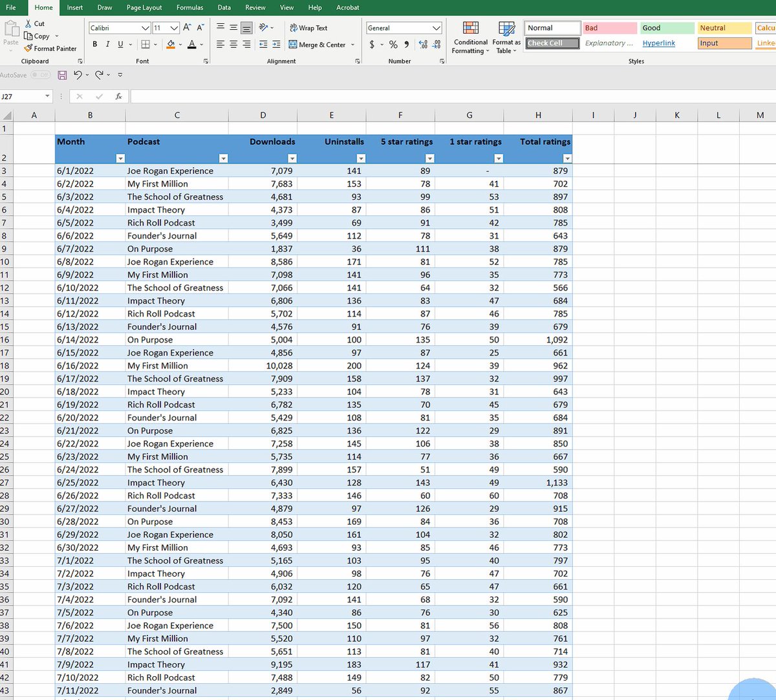Open the 5 star ratings filter dropdown
This screenshot has width=776, height=700.
click(x=429, y=158)
